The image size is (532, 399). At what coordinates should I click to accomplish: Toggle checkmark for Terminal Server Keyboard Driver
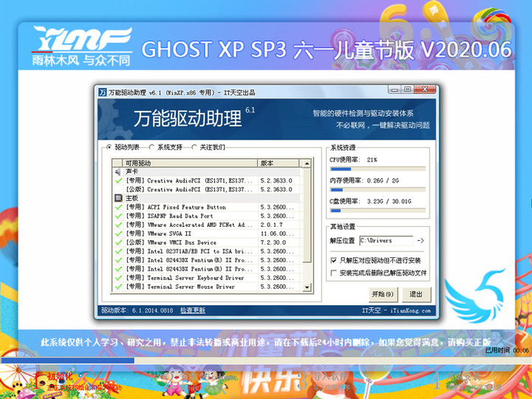[x=118, y=278]
